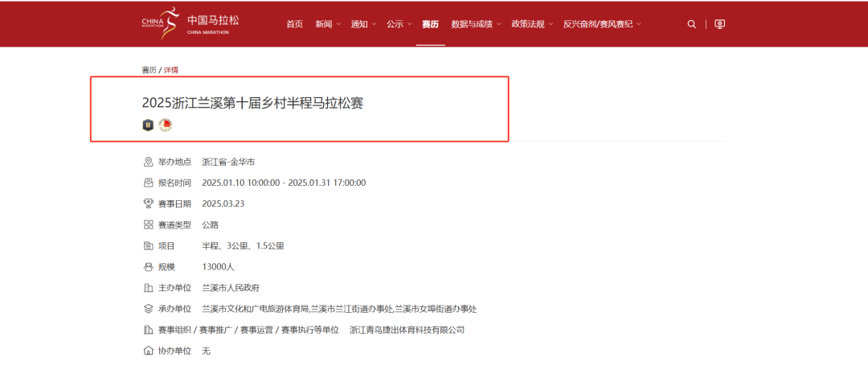This screenshot has width=868, height=382.
Task: Click the people icon beside 规模
Action: (x=148, y=266)
